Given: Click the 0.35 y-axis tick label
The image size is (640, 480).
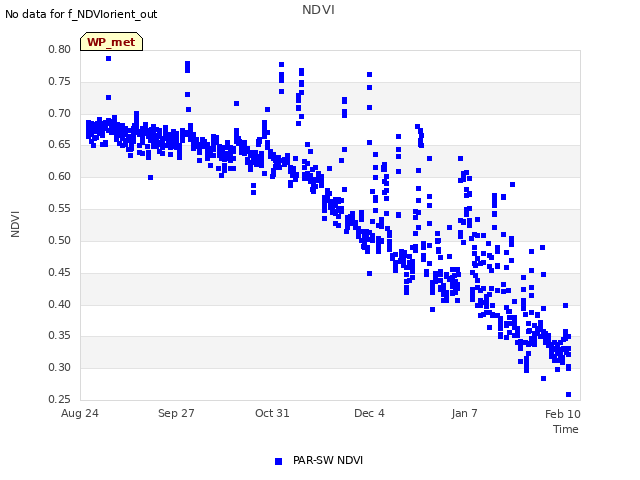Looking at the screenshot, I should pos(60,336).
